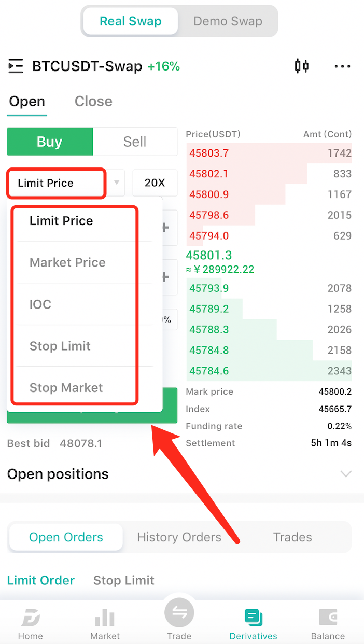Expand the Open positions chevron
Image resolution: width=364 pixels, height=644 pixels.
[346, 474]
